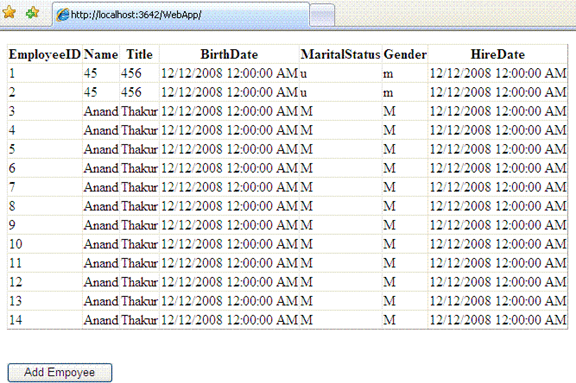The height and width of the screenshot is (383, 576).
Task: Click Title cell 456 in row 2
Action: click(x=139, y=92)
